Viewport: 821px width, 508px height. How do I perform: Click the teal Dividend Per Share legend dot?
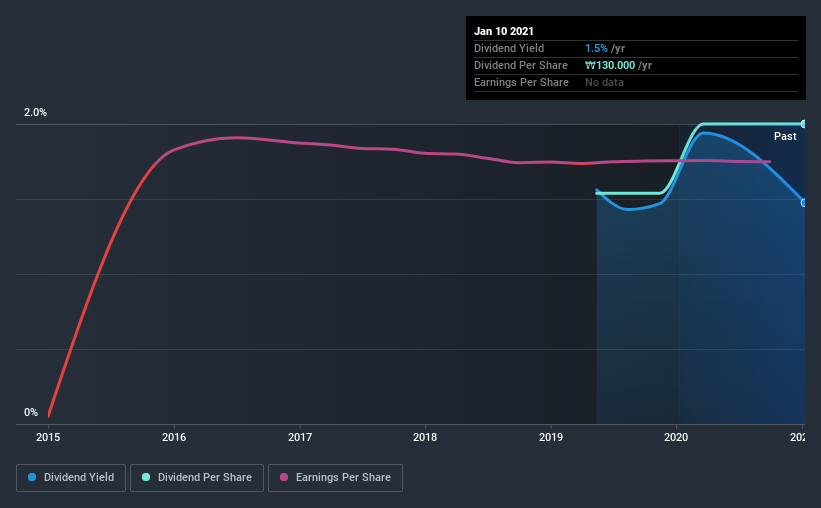[x=146, y=477]
